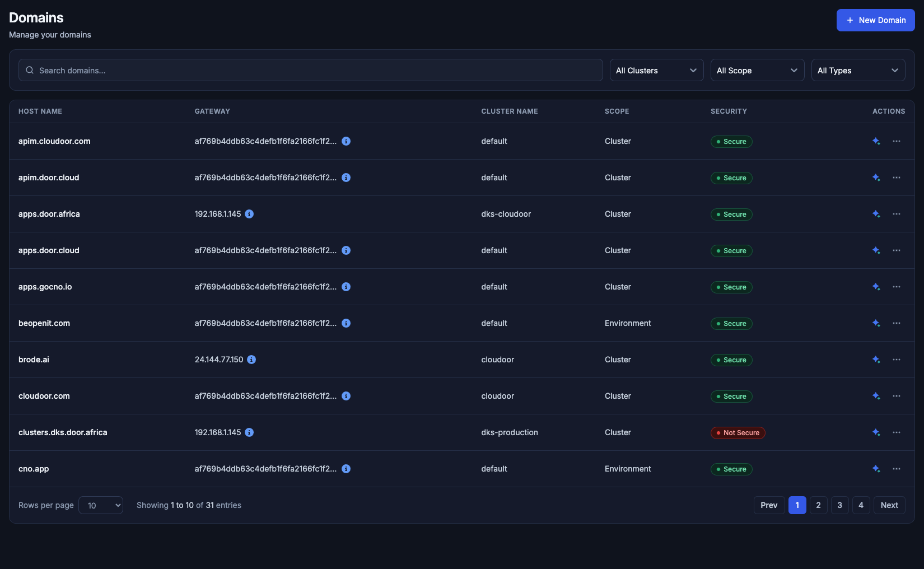Click the info icon beside the apps.door.africa gateway
The height and width of the screenshot is (569, 924).
coord(249,214)
